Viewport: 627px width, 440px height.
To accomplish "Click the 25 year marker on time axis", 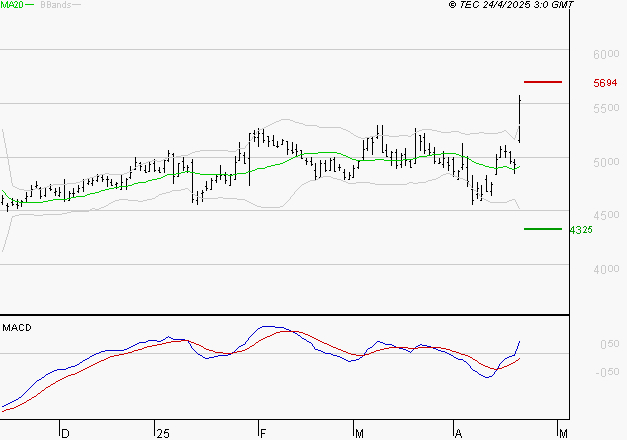I will 163,433.
